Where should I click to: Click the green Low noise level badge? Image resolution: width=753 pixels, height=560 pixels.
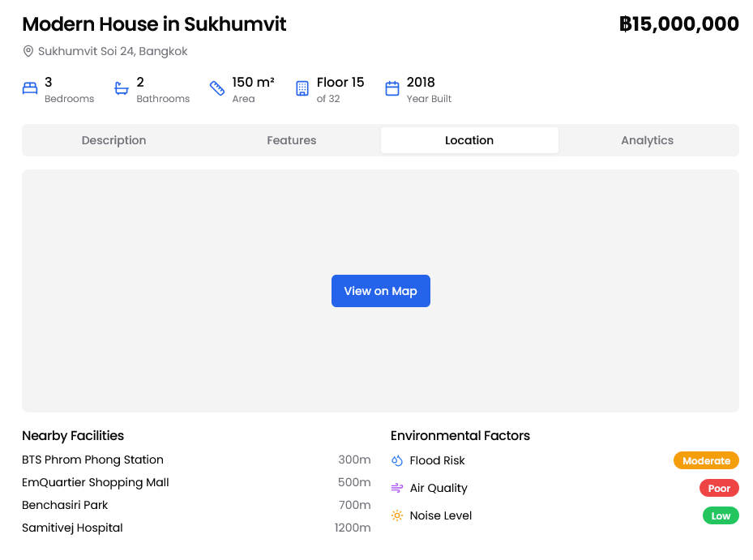pos(721,516)
